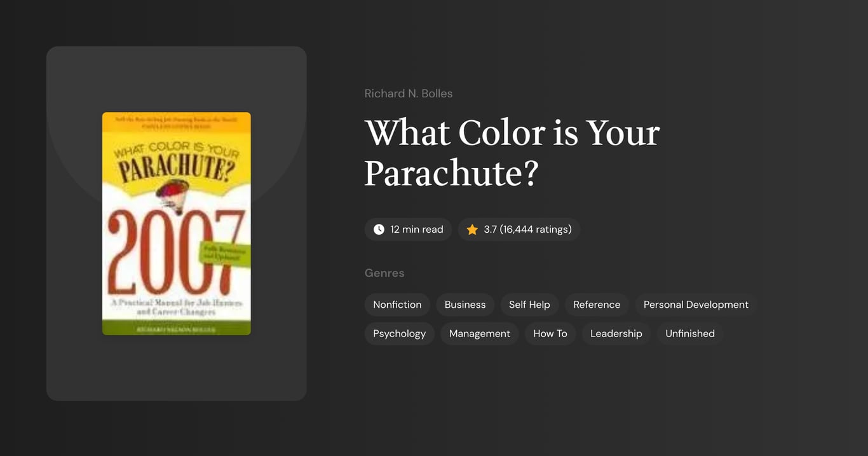This screenshot has height=456, width=868.
Task: Click the Genres section heading
Action: coord(384,272)
